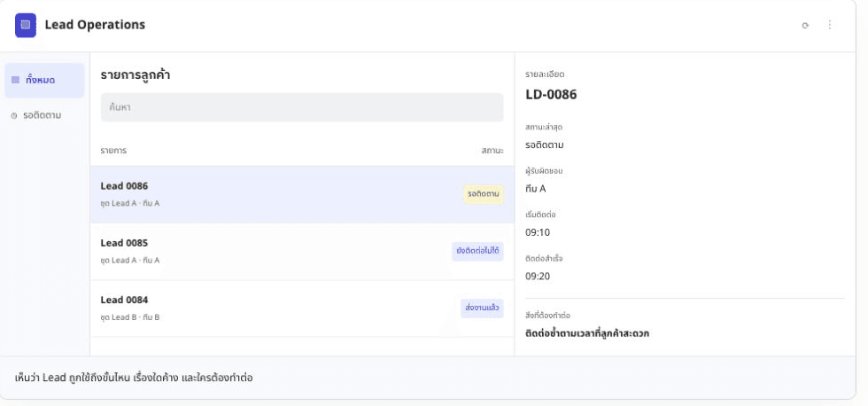Image resolution: width=868 pixels, height=406 pixels.
Task: Click the สิ่งที่ต้องทำต่อ label
Action: [x=547, y=316]
